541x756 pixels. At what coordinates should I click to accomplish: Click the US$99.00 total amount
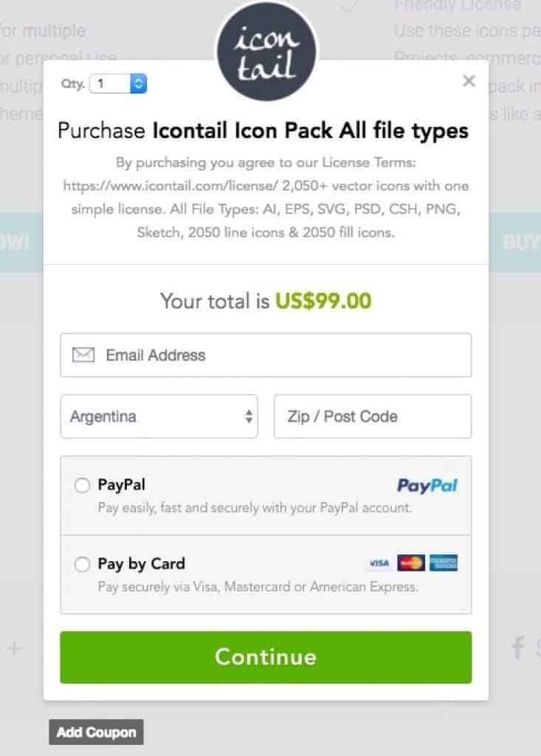323,301
